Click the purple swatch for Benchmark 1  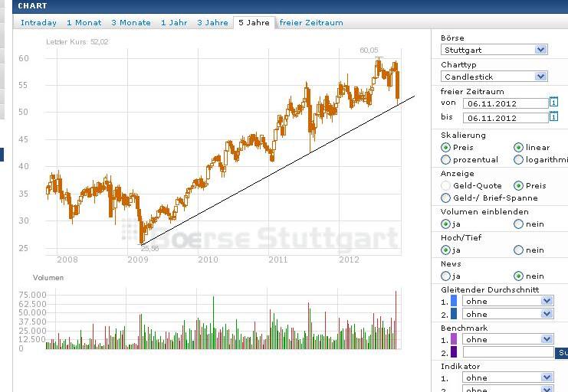[454, 339]
